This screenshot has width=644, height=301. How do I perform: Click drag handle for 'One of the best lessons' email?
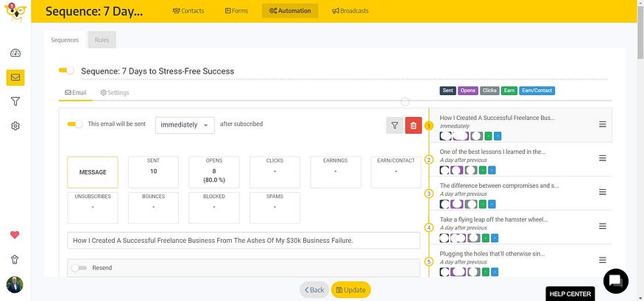coord(603,158)
